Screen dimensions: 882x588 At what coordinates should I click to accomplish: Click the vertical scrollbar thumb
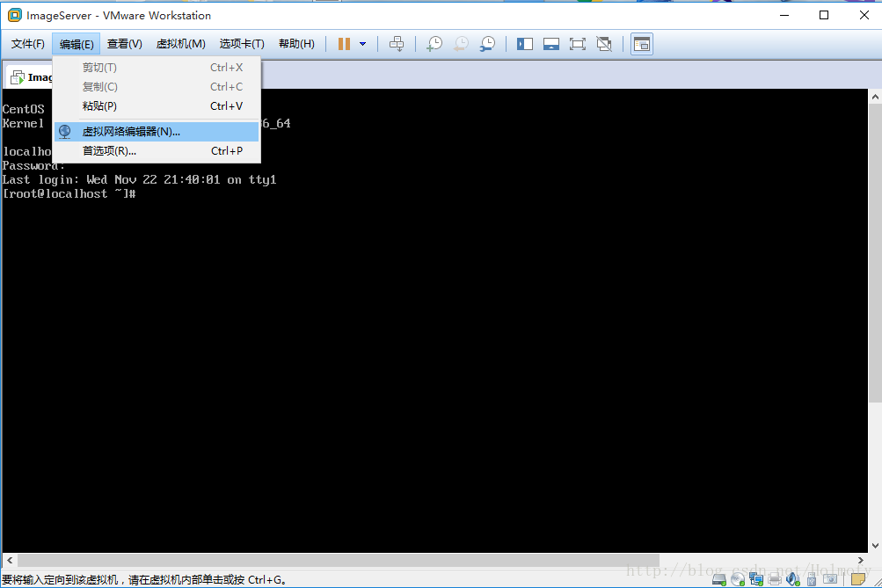[x=875, y=253]
